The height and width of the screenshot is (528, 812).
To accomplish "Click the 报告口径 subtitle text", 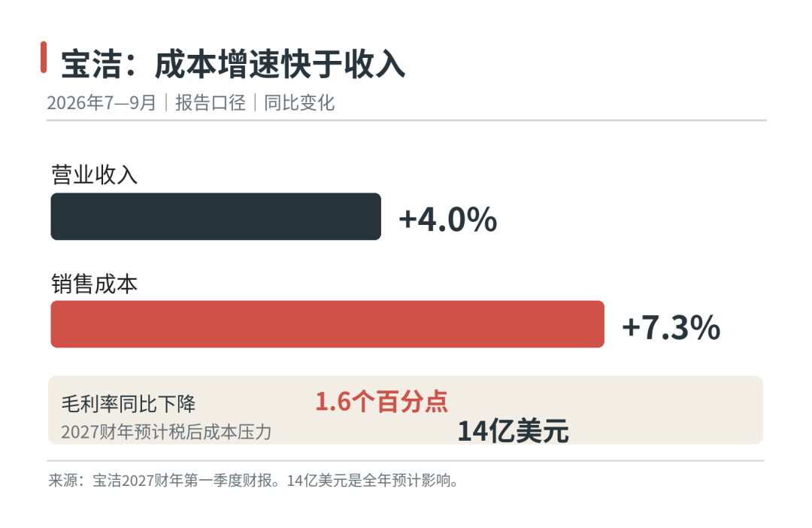I will (211, 102).
